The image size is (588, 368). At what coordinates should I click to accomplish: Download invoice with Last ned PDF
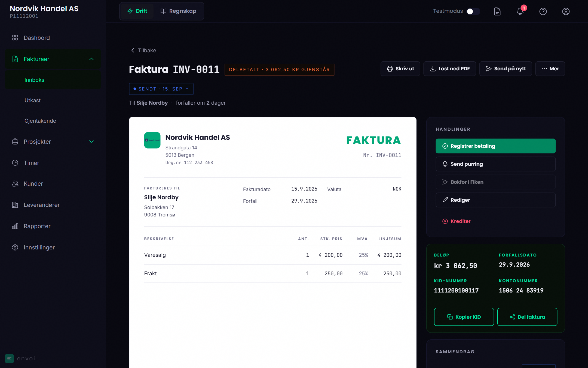[x=450, y=69]
